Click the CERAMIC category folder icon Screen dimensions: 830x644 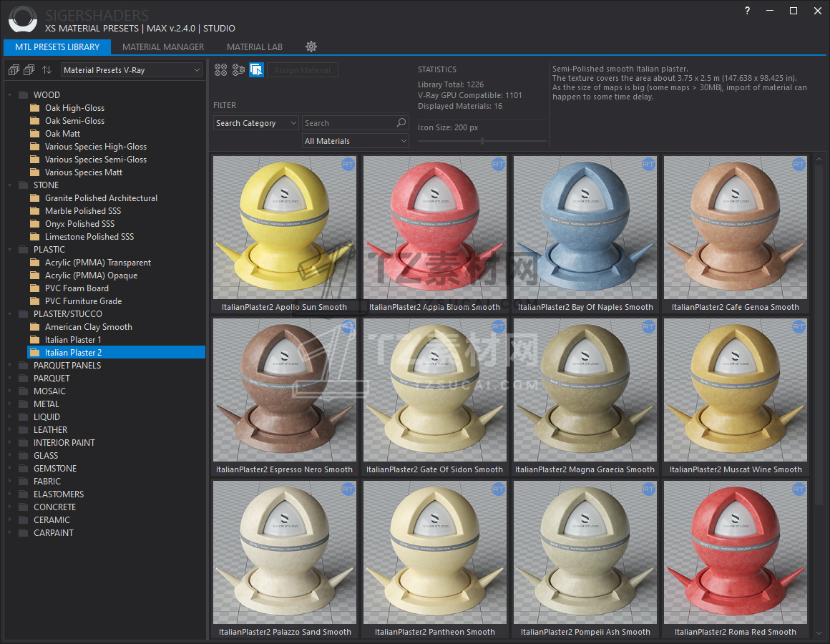[x=24, y=520]
